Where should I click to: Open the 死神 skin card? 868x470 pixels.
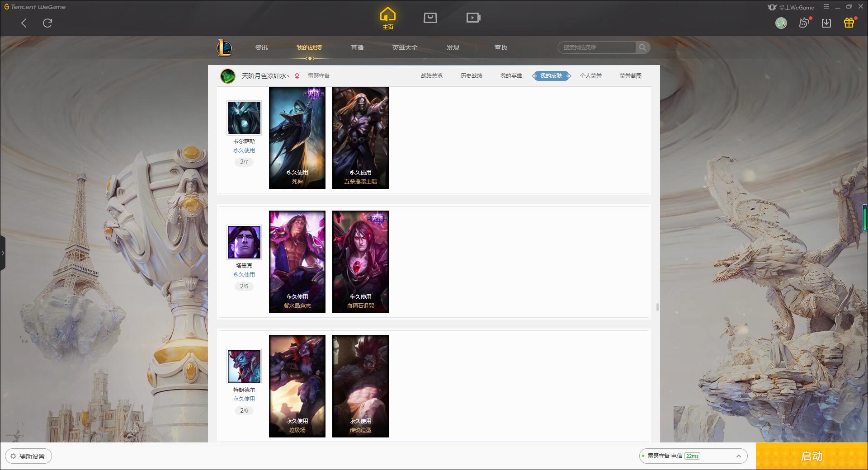click(x=297, y=138)
